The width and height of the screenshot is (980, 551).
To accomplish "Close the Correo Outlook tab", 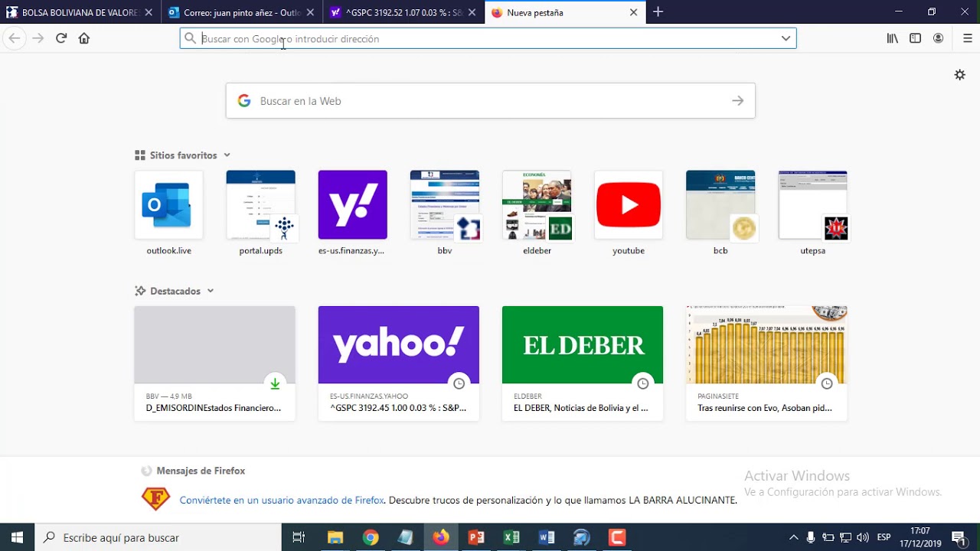I will 310,12.
